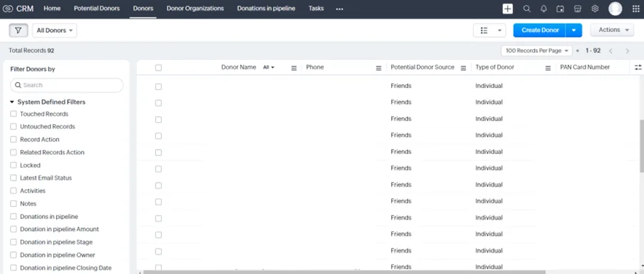644x274 pixels.
Task: Open Type of Donor column menu icon
Action: point(548,68)
